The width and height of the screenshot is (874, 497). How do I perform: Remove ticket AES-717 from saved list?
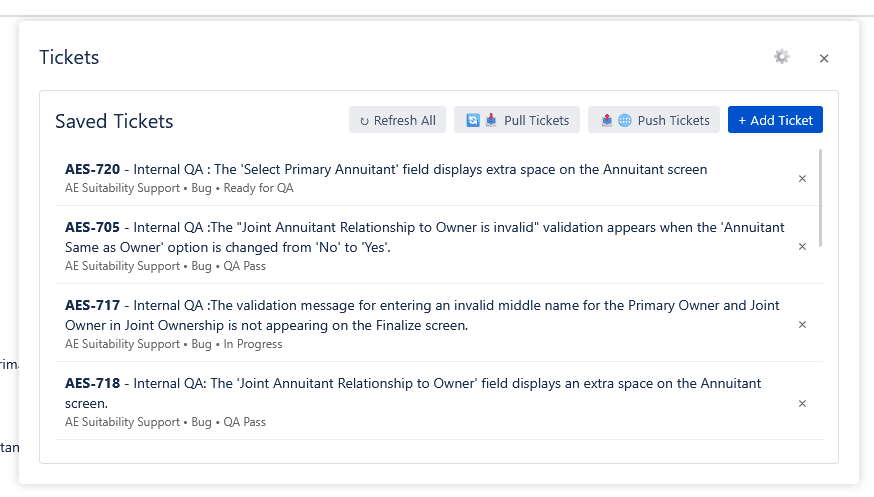coord(802,324)
